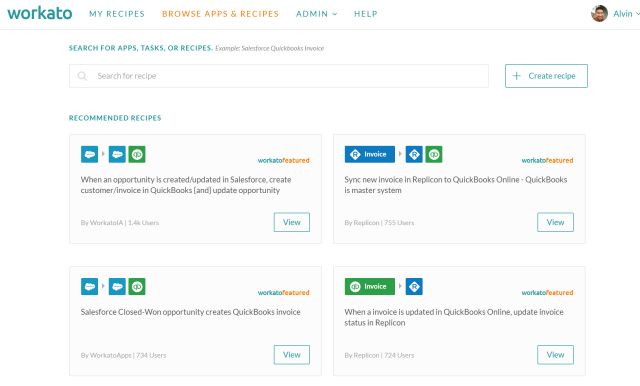Focus the Search for recipe field
This screenshot has height=386, width=640.
(279, 76)
